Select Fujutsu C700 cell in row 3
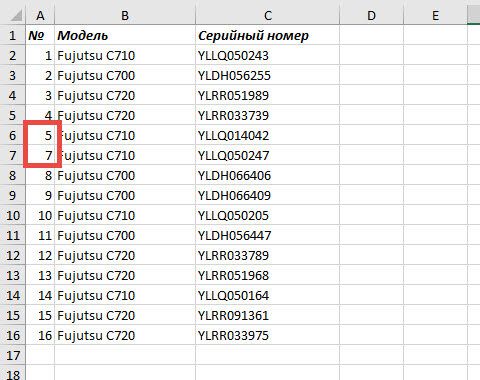 pos(125,75)
